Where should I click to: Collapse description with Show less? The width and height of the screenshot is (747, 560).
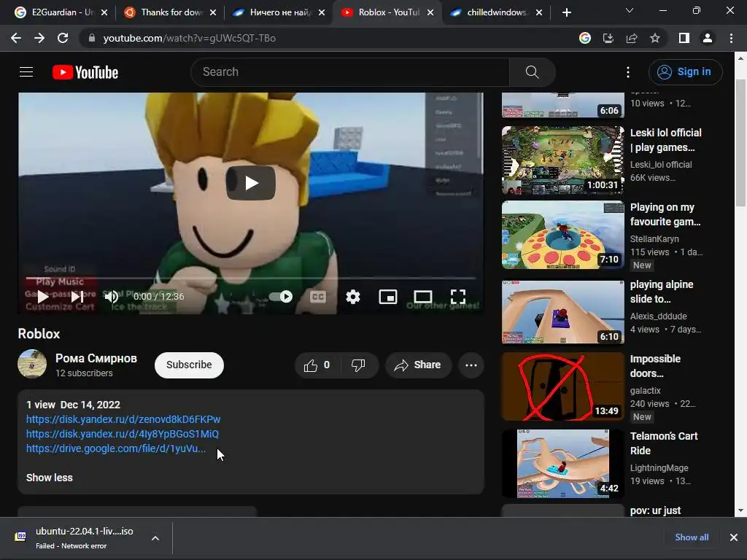pyautogui.click(x=50, y=478)
